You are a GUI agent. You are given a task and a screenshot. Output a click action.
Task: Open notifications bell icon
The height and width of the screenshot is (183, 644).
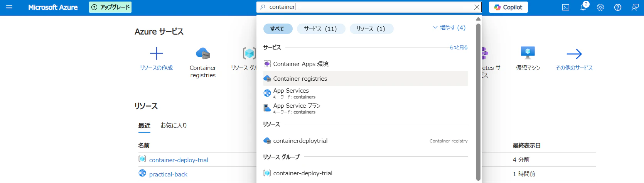(x=583, y=7)
